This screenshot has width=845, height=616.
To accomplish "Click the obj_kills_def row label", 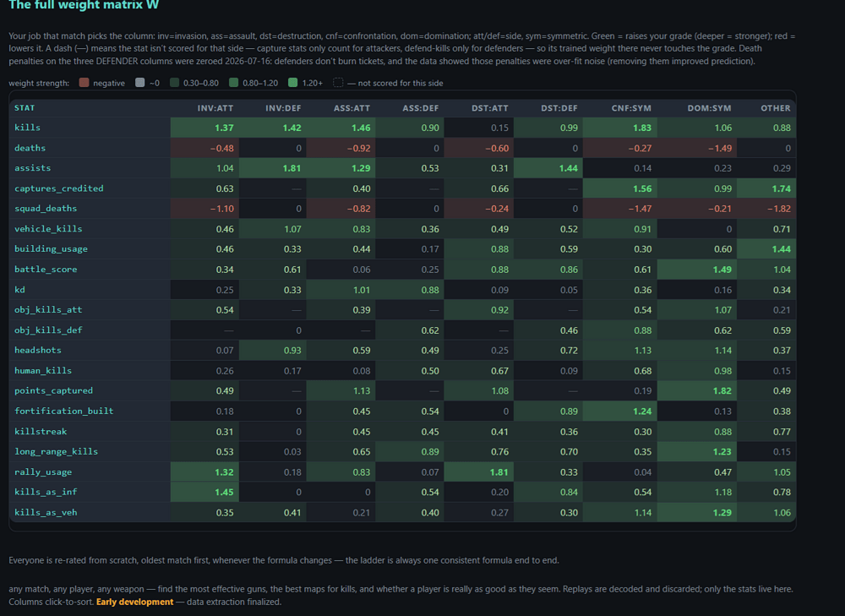I will (x=48, y=330).
